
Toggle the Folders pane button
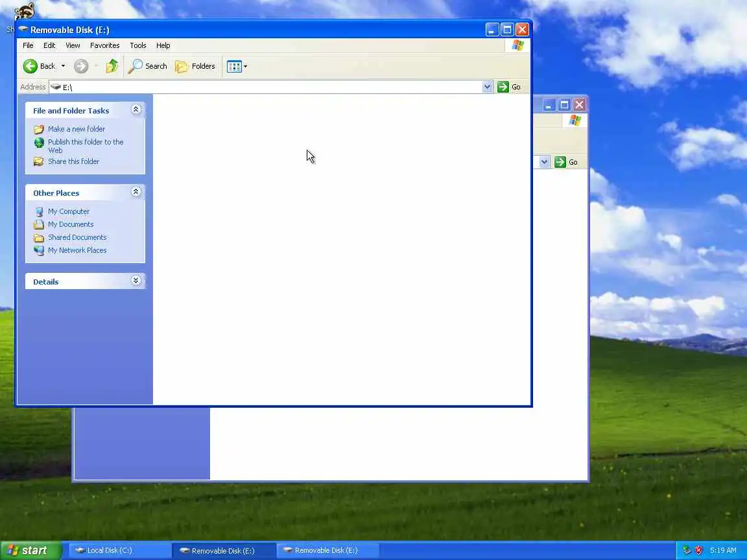(x=195, y=66)
